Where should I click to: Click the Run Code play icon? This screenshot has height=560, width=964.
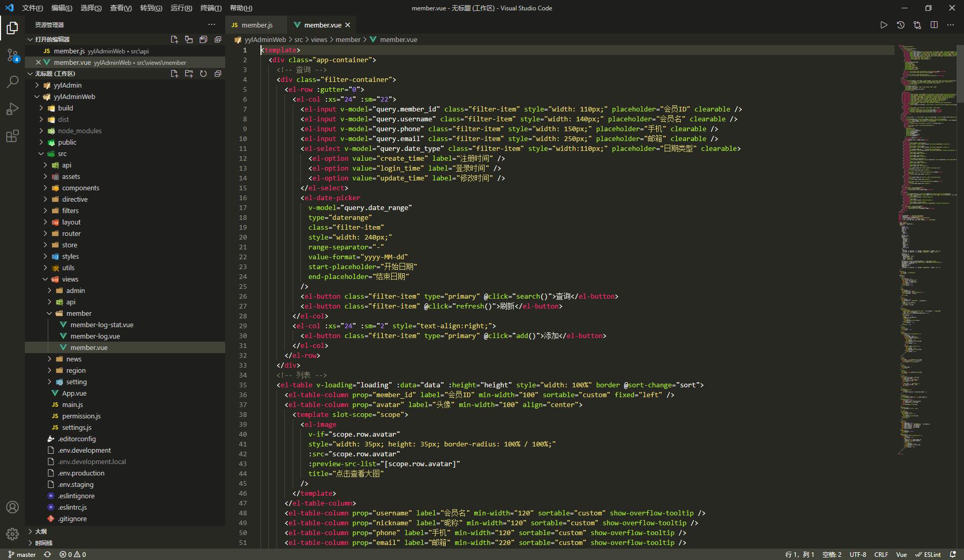[884, 25]
